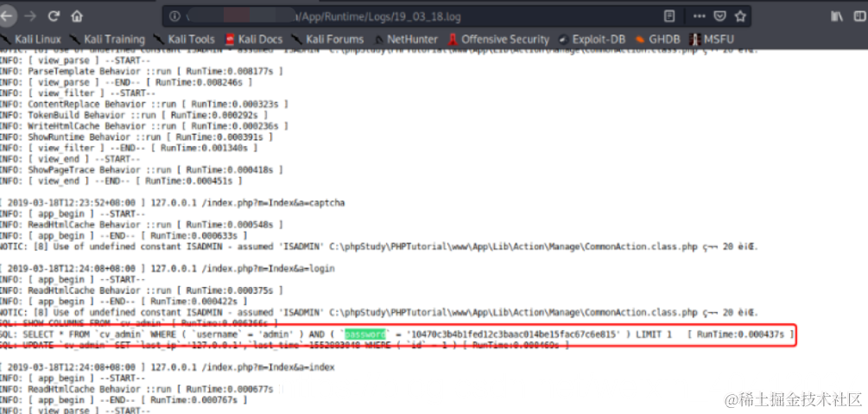Viewport: 868px width, 414px height.
Task: Open page actions three-dot menu
Action: click(x=700, y=16)
